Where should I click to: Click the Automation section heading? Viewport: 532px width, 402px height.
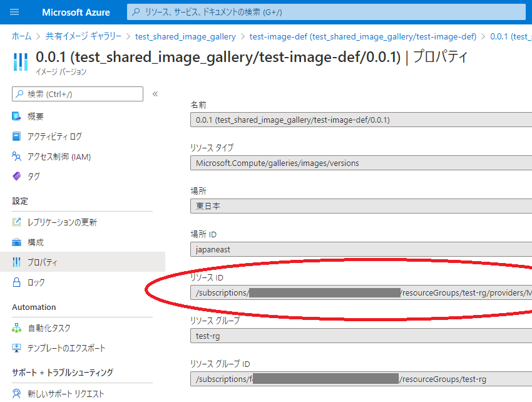(x=34, y=307)
